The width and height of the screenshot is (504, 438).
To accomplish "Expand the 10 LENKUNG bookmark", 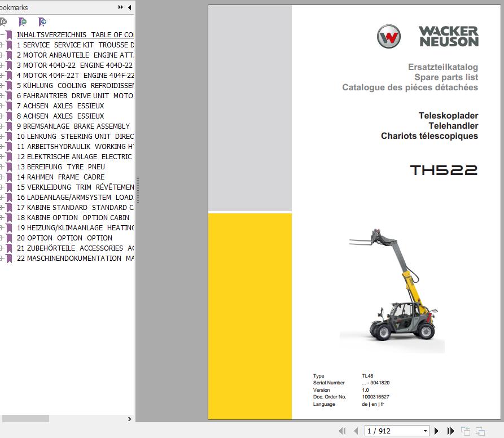I will (1, 136).
